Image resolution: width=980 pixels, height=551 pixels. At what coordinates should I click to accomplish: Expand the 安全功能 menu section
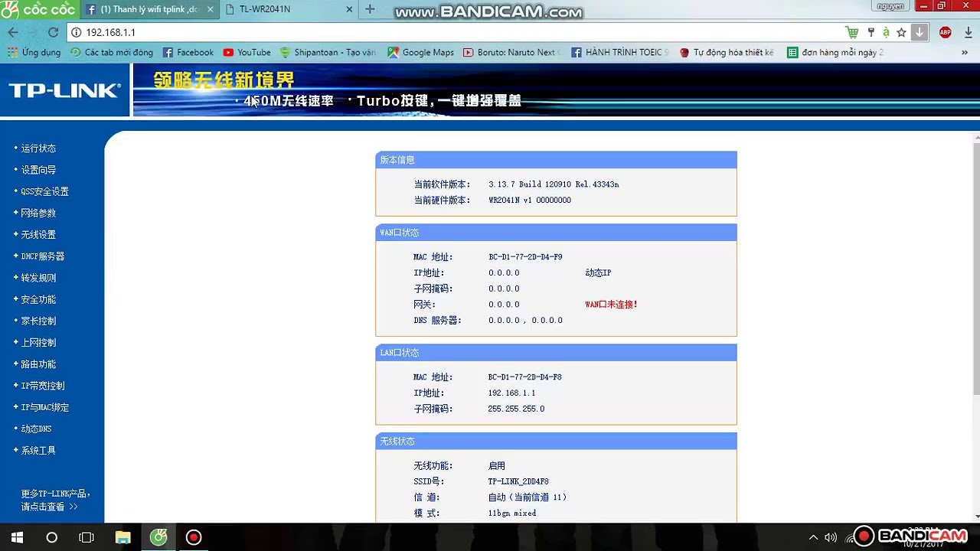(x=38, y=299)
